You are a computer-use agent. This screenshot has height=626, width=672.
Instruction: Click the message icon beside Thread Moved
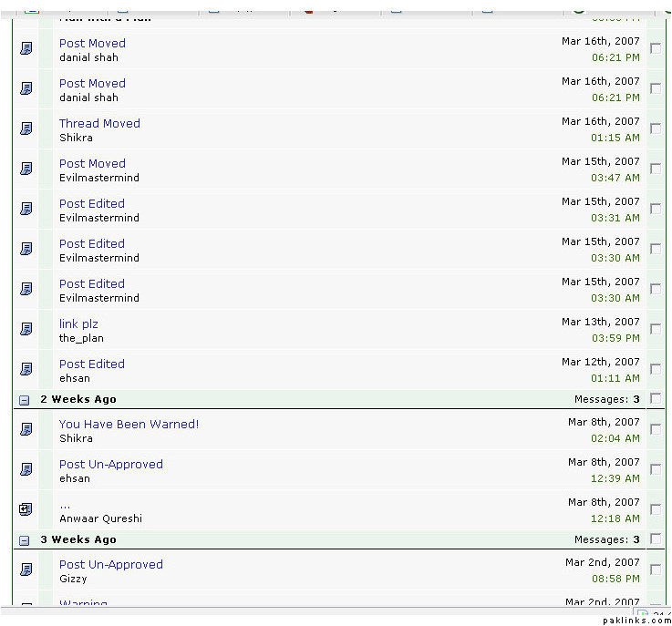pyautogui.click(x=26, y=128)
